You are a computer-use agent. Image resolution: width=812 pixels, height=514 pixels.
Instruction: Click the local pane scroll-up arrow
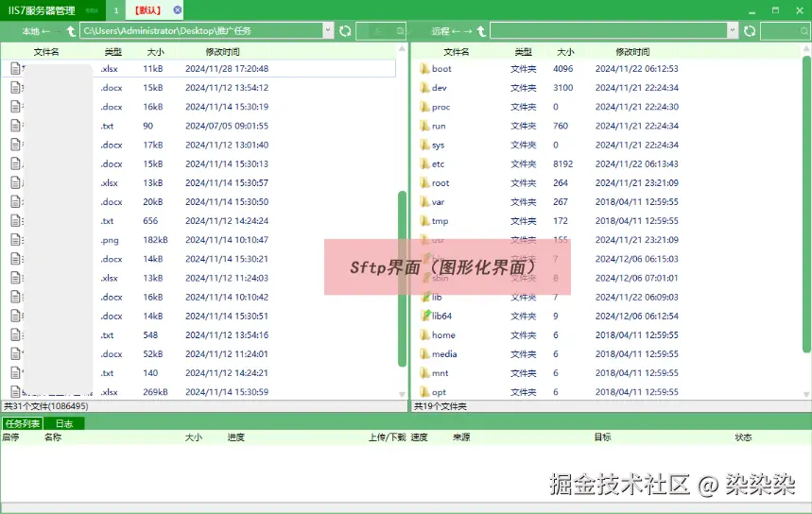(402, 49)
